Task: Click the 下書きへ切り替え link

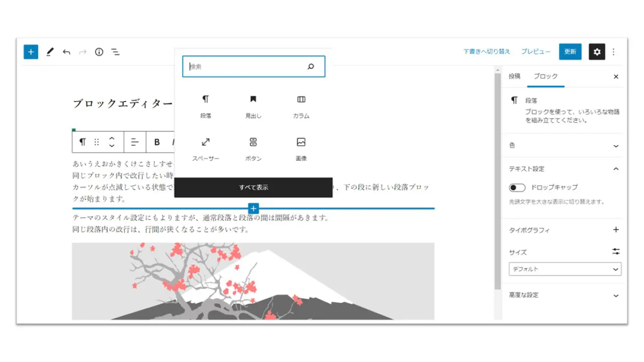Action: coord(487,52)
